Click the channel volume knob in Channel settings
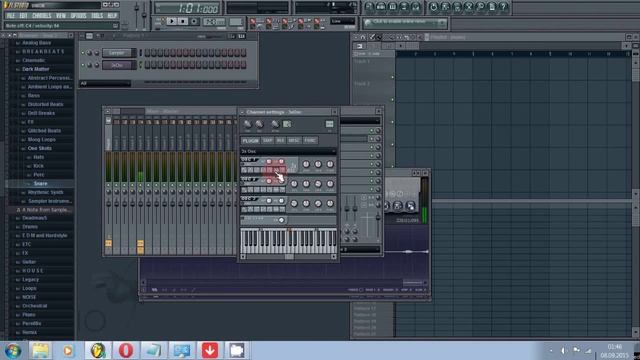Screen dimensions: 640x360 (x=259, y=124)
